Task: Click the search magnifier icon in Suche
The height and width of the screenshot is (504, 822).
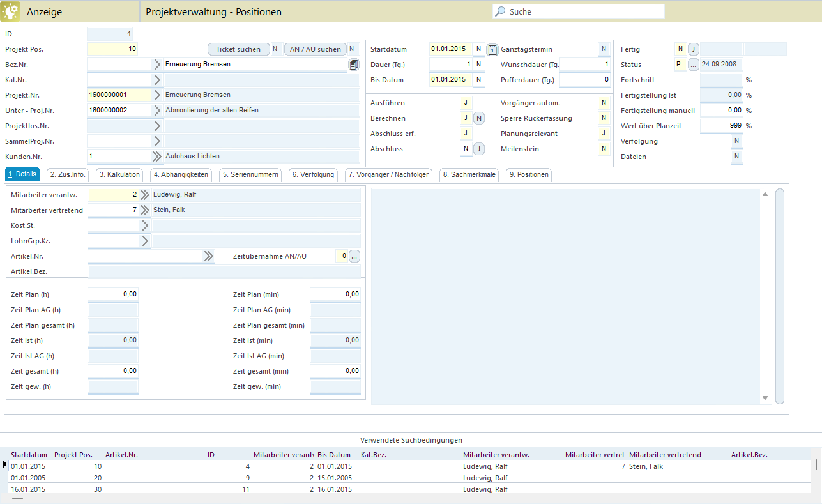Action: click(501, 11)
